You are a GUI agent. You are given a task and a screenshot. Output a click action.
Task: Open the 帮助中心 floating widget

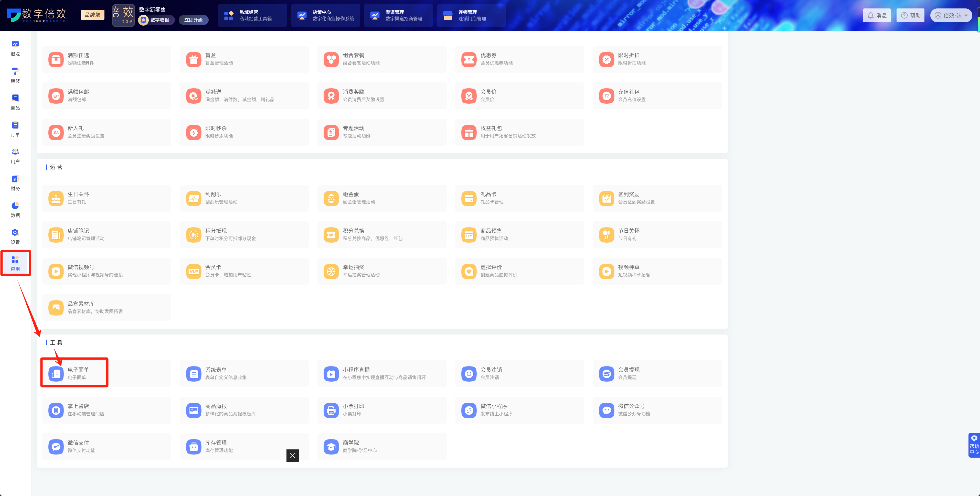point(974,445)
